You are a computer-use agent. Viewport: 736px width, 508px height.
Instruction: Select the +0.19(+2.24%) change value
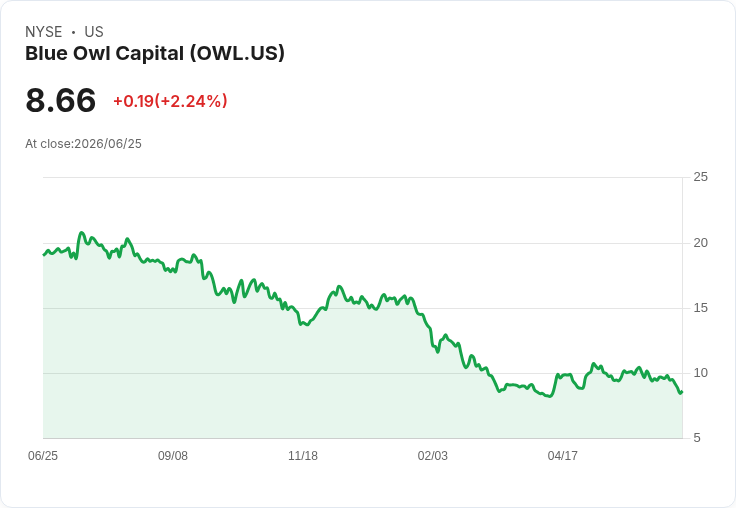click(170, 101)
